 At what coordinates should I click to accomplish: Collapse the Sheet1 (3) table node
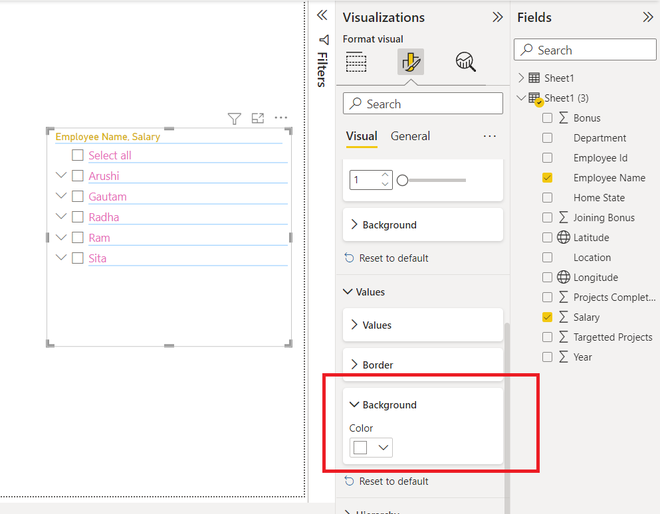click(522, 98)
